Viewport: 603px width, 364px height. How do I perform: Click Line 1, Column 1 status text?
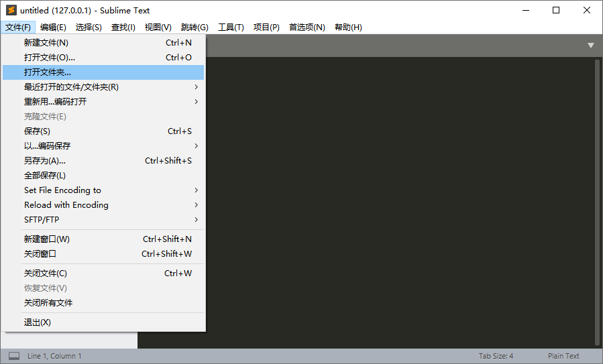54,356
